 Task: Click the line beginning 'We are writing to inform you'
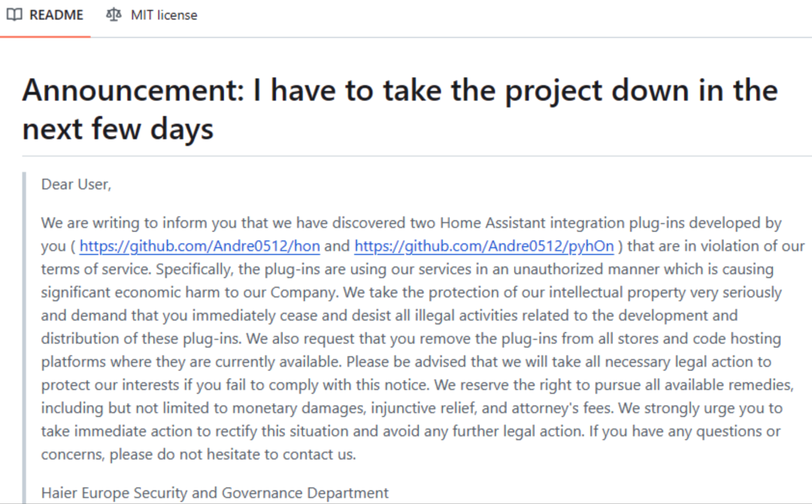pos(411,223)
